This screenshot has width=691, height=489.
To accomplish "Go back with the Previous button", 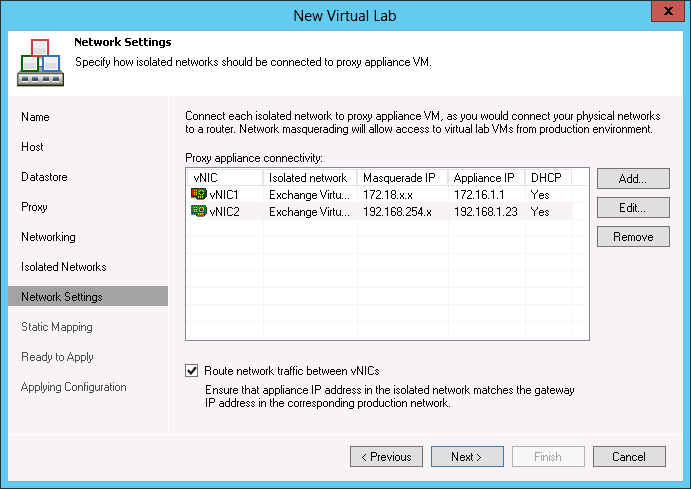I will coord(386,457).
